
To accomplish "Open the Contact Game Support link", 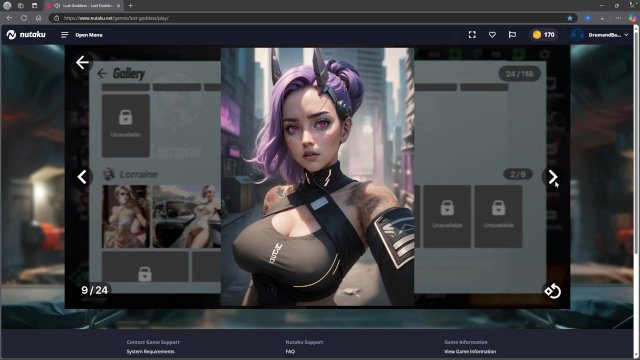I will pyautogui.click(x=153, y=342).
